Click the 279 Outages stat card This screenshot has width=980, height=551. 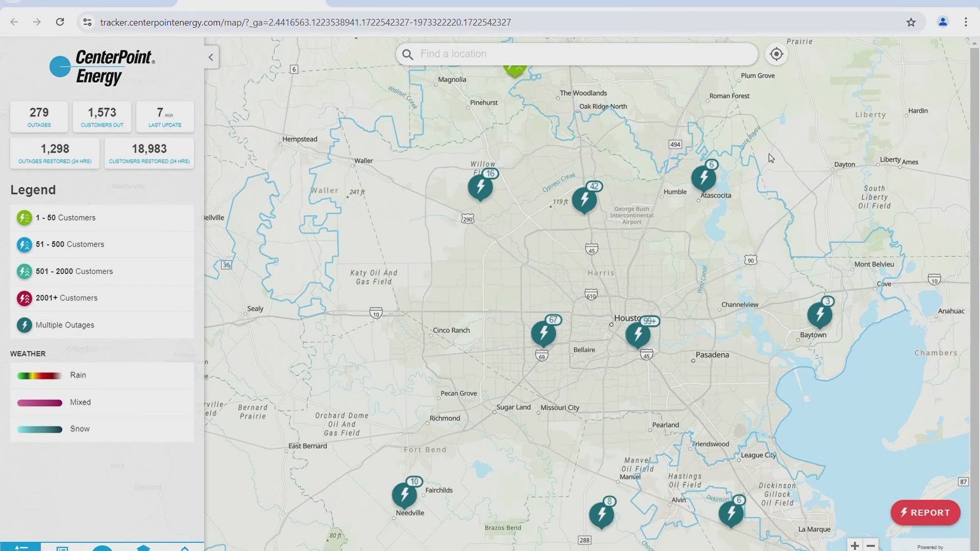pos(39,117)
